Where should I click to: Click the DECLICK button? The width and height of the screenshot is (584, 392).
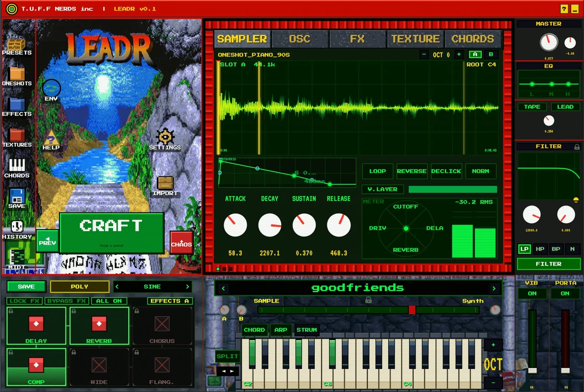click(x=446, y=171)
